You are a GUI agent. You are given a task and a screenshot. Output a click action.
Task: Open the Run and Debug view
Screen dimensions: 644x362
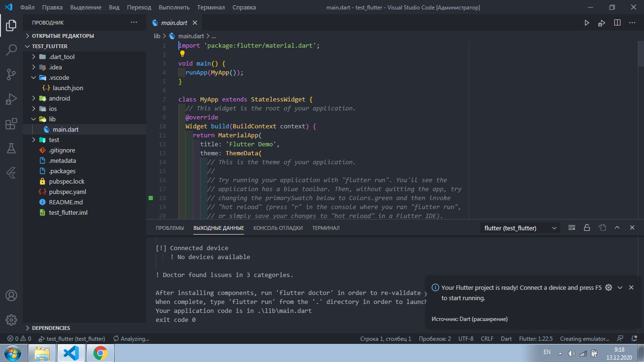[11, 99]
